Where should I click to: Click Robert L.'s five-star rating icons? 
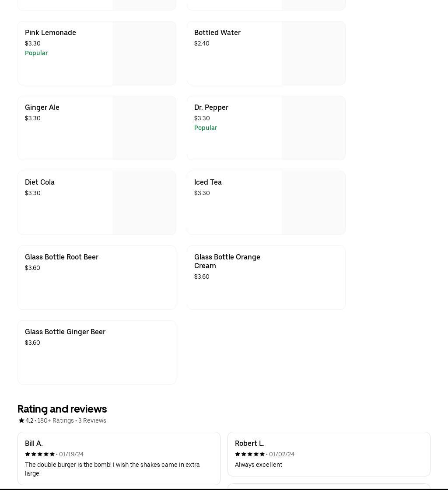click(x=250, y=454)
